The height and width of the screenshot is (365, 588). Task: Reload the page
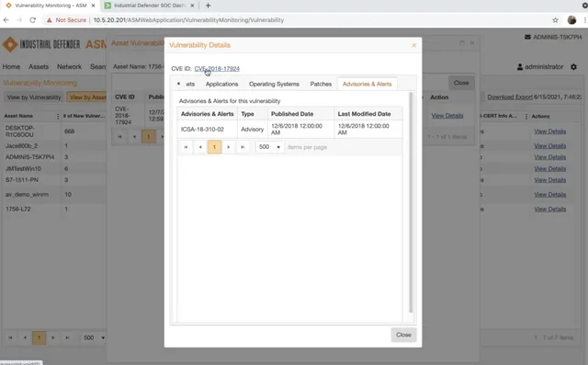(x=33, y=20)
